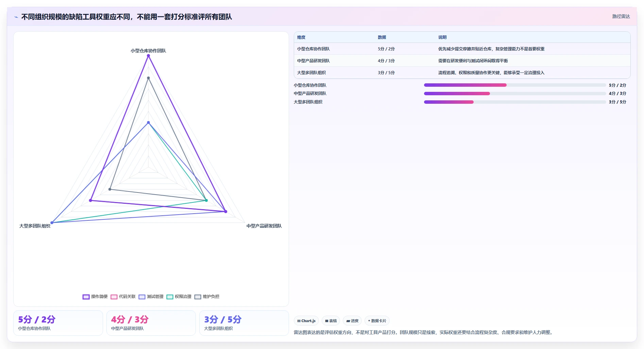Click description starting 优先减少提交摩擦

pyautogui.click(x=491, y=49)
